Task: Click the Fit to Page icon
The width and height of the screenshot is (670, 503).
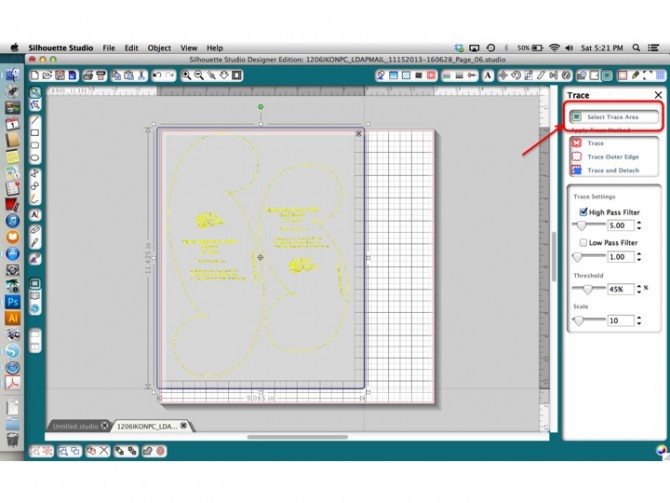Action: coord(237,76)
